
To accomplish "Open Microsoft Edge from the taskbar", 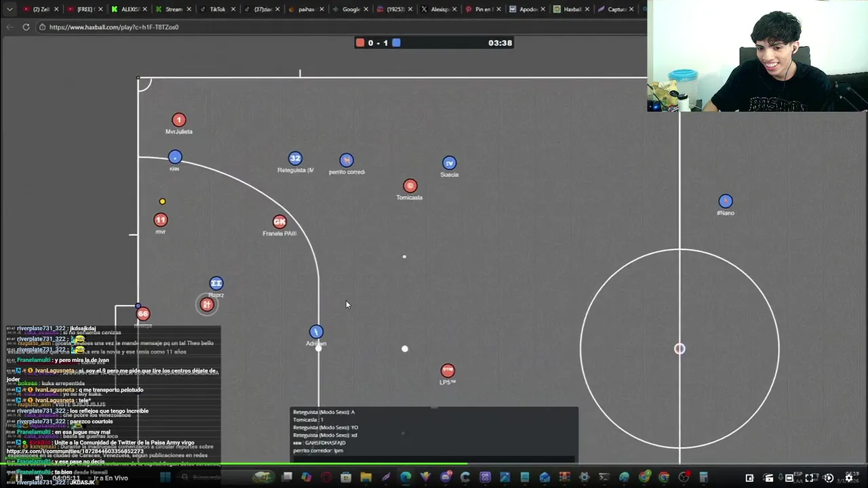I will pos(406,477).
